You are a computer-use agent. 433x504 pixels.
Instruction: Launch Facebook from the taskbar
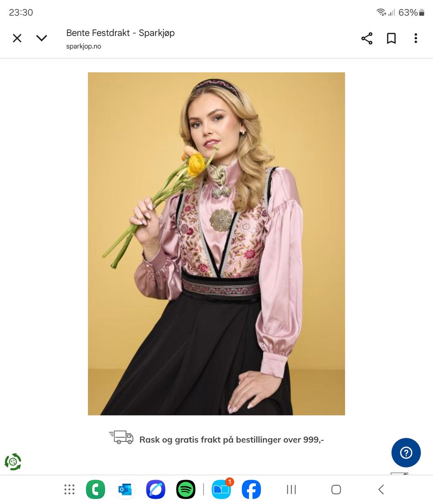(251, 490)
